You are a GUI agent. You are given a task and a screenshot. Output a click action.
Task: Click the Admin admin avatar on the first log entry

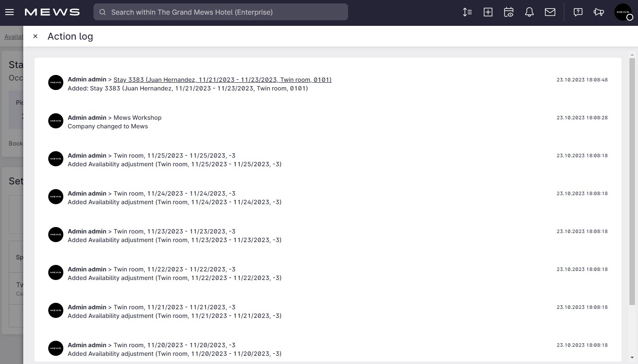pyautogui.click(x=56, y=82)
